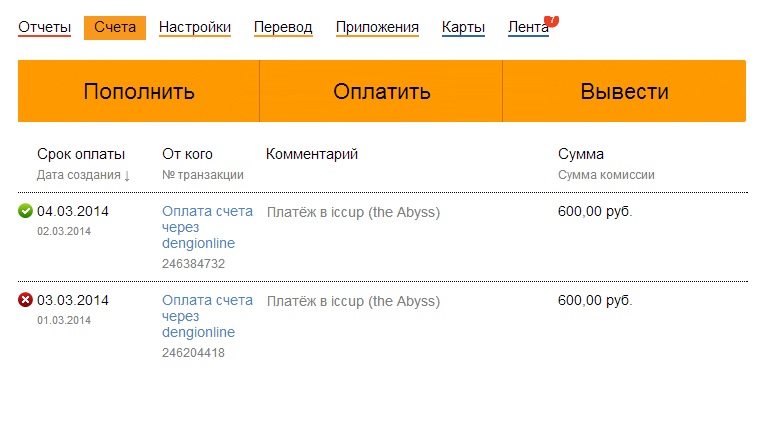Click the red notification badge on Лента
The width and height of the screenshot is (760, 432).
pyautogui.click(x=552, y=20)
